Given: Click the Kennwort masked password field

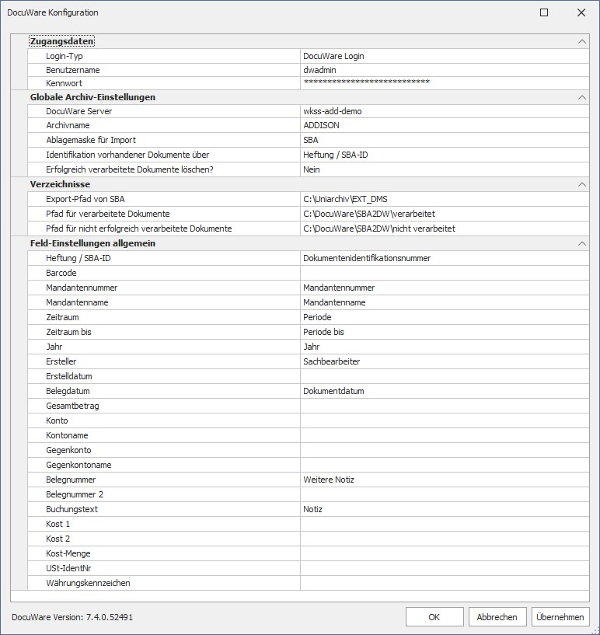Looking at the screenshot, I should click(x=445, y=83).
